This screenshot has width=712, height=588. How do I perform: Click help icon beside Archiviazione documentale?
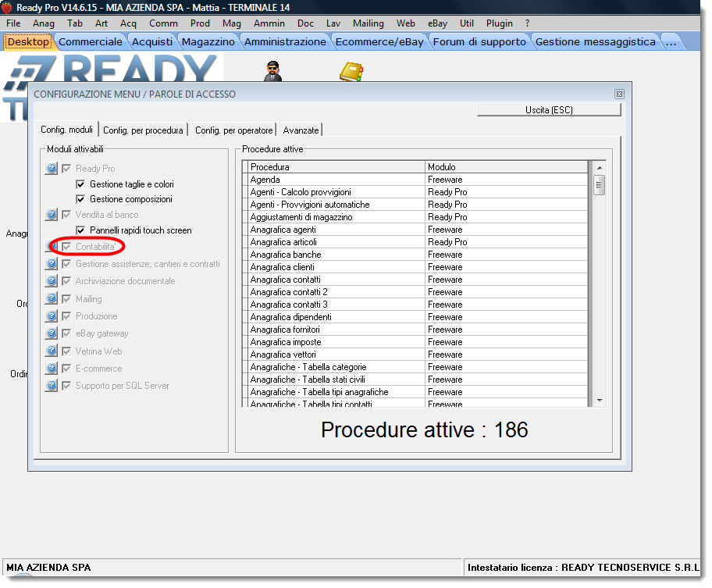pyautogui.click(x=52, y=281)
